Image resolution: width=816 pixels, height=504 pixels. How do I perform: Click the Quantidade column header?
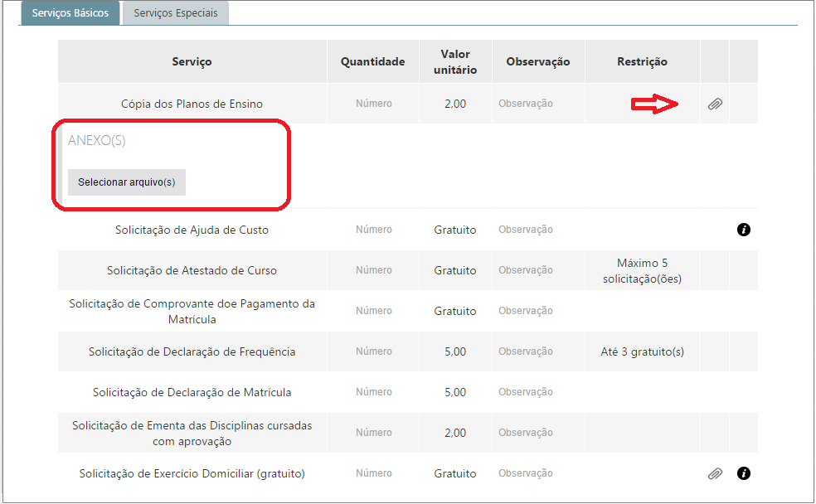point(372,61)
